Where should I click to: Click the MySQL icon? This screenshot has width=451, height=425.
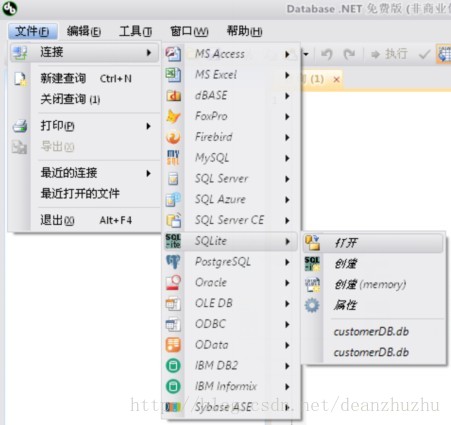pos(173,158)
